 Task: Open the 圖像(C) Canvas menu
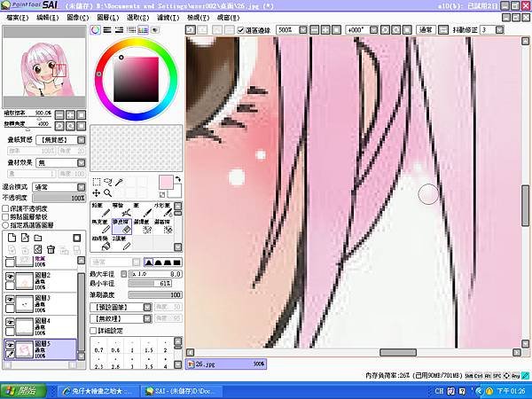click(x=78, y=18)
